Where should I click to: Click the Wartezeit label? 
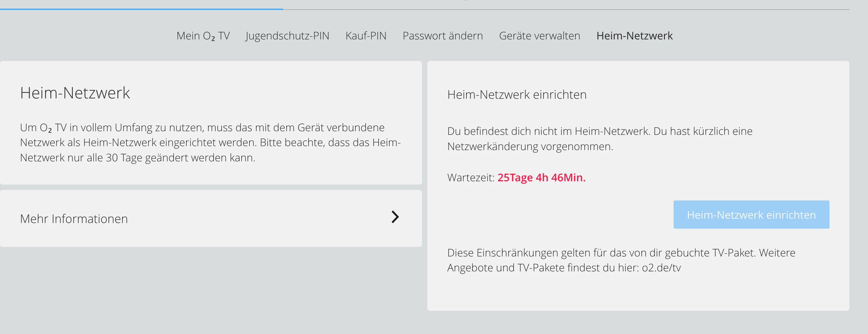tap(471, 177)
